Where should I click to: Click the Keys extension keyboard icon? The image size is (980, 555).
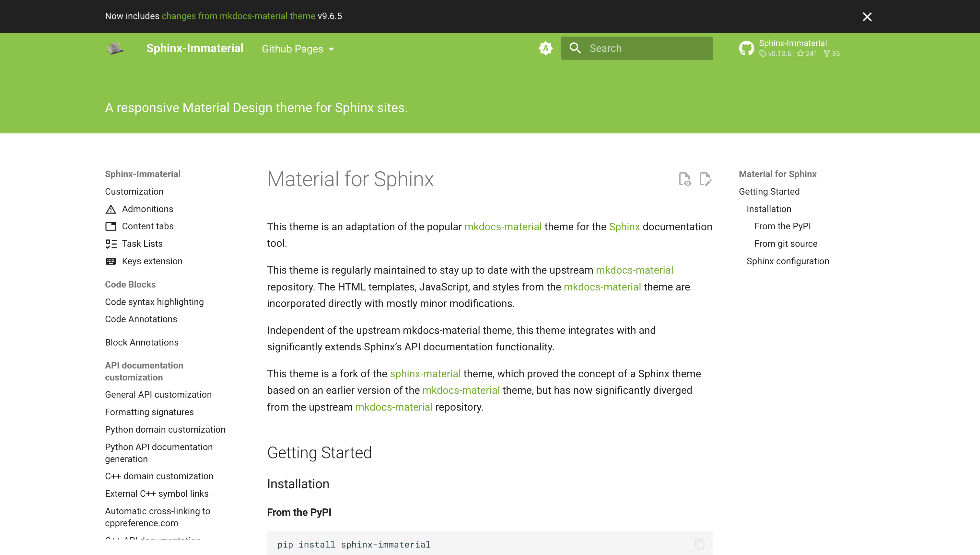111,261
